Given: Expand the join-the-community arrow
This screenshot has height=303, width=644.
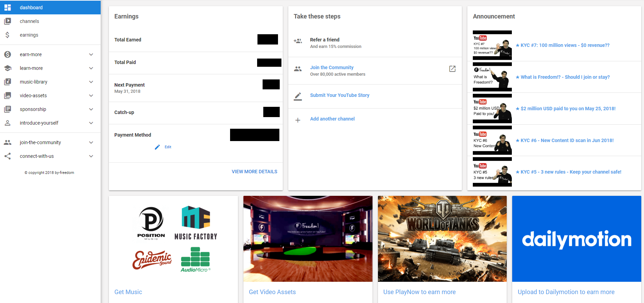Looking at the screenshot, I should [x=91, y=142].
